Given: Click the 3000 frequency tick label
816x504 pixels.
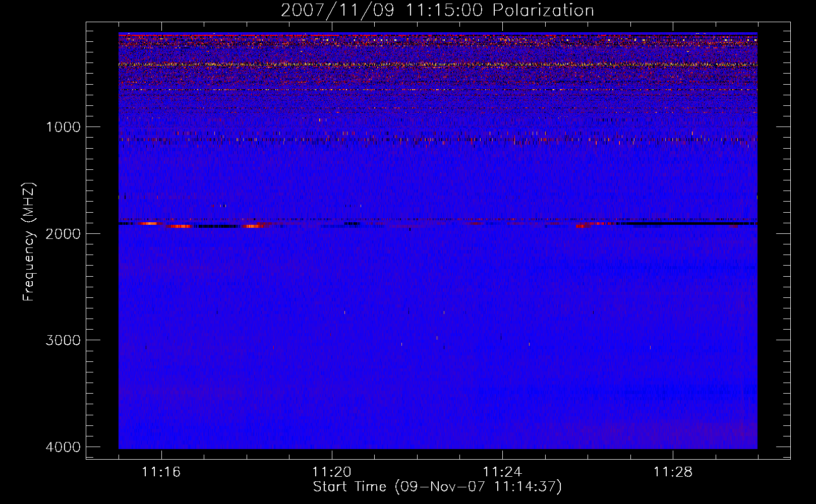Looking at the screenshot, I should pyautogui.click(x=63, y=340).
